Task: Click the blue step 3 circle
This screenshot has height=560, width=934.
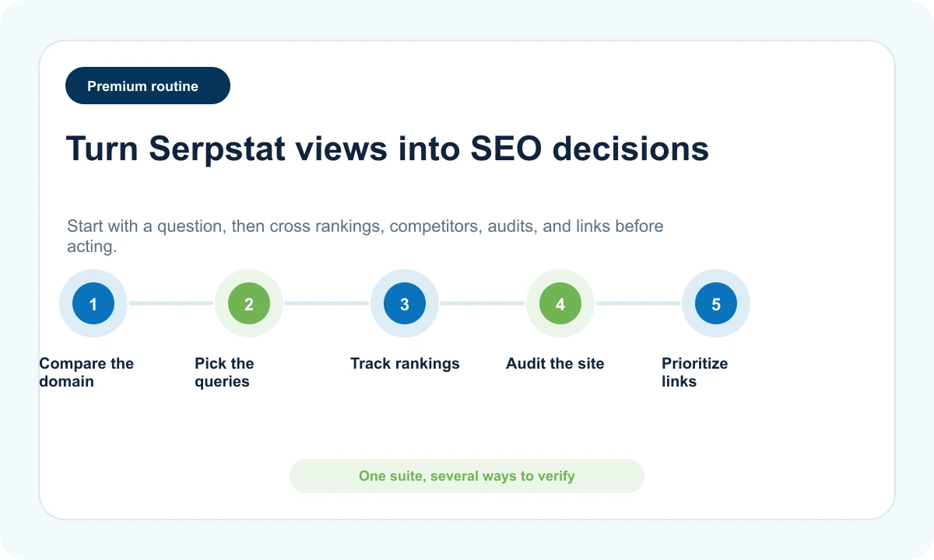Action: coord(405,303)
